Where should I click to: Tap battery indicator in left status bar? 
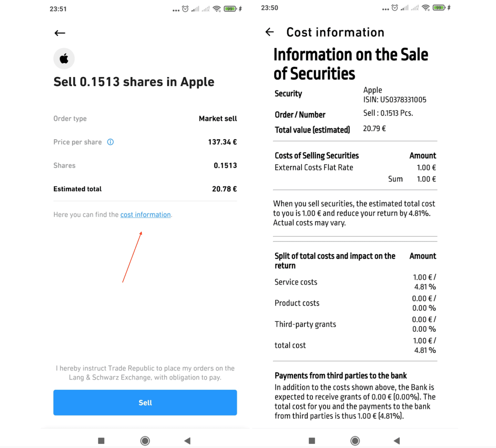click(230, 9)
